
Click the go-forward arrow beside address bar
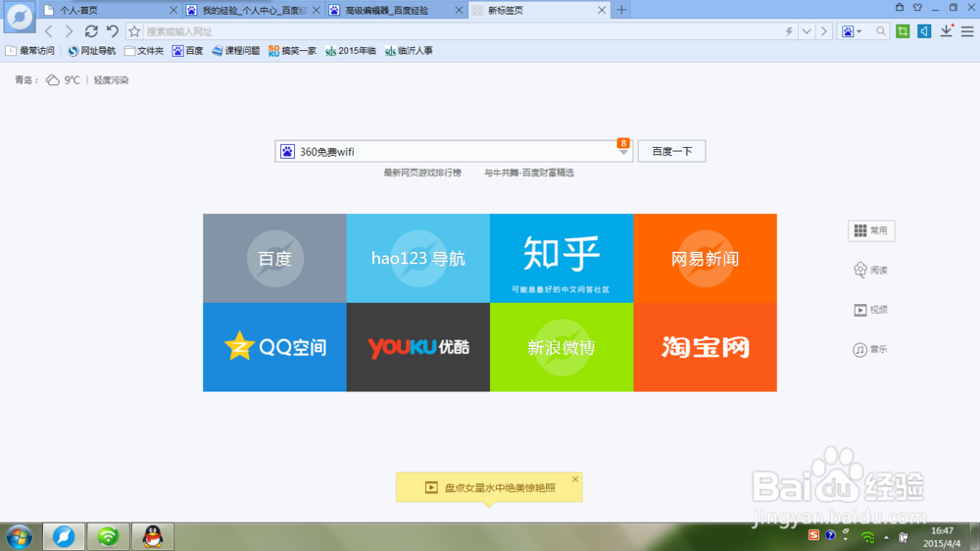point(824,31)
